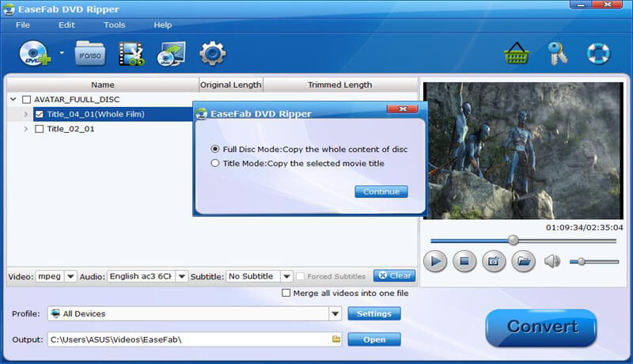Mute using the speaker icon

tap(552, 261)
